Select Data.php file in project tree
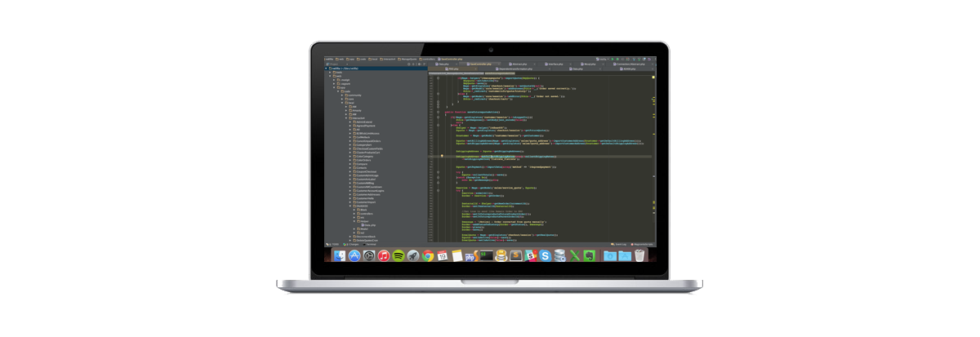980x337 pixels. coord(369,224)
